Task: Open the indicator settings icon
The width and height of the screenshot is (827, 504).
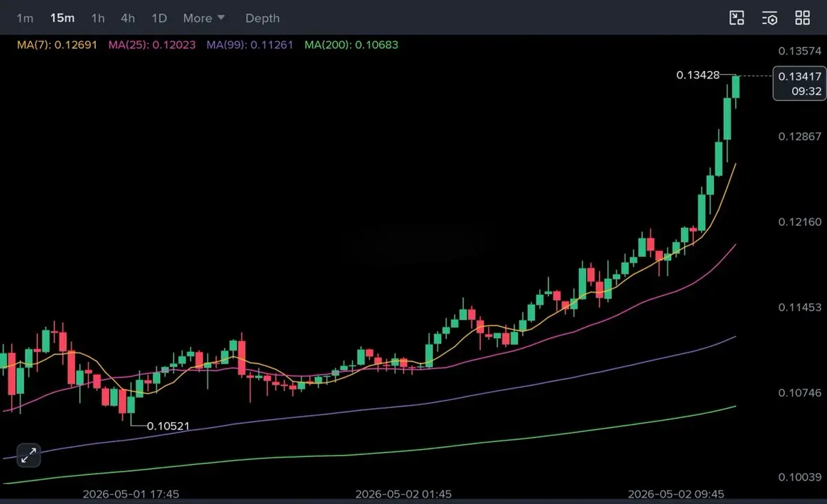Action: click(x=770, y=19)
